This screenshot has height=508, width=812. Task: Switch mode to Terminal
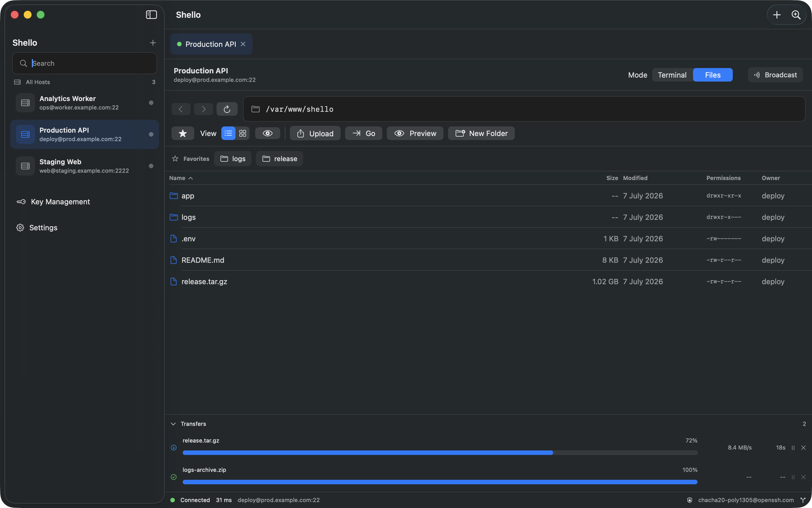[672, 75]
